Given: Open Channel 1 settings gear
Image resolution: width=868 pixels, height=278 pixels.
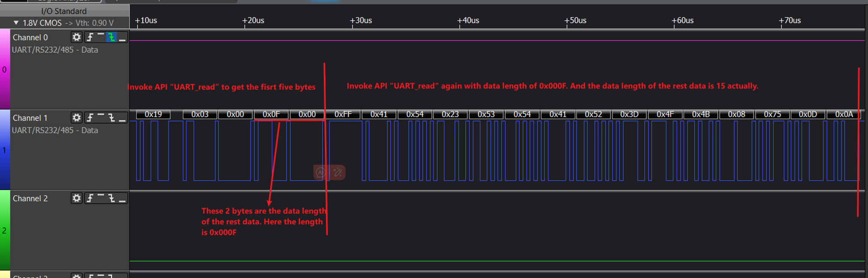Looking at the screenshot, I should (x=76, y=118).
